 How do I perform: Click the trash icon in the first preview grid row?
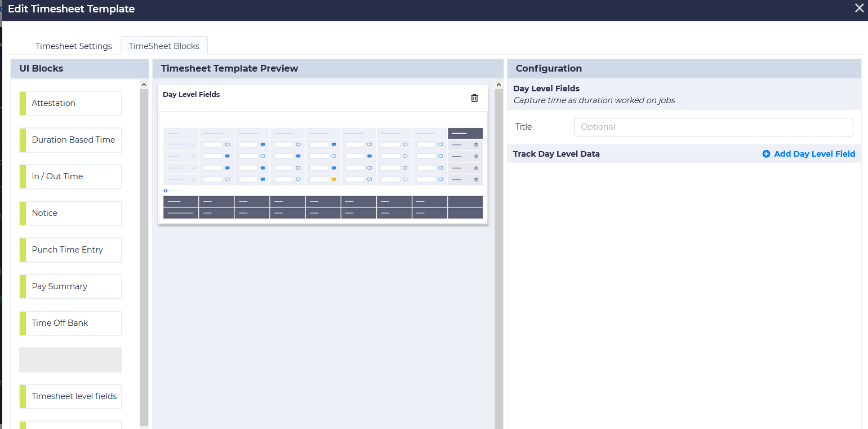476,145
